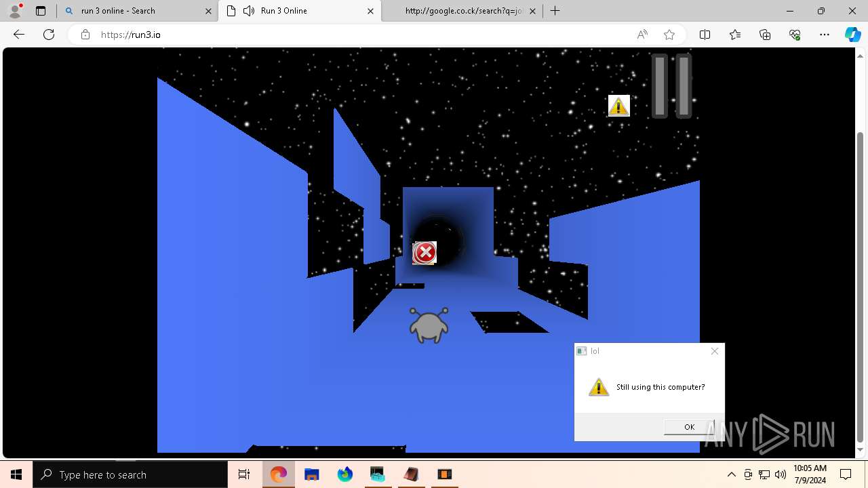The width and height of the screenshot is (868, 488).
Task: Click the lol dialog title icon
Action: click(581, 351)
